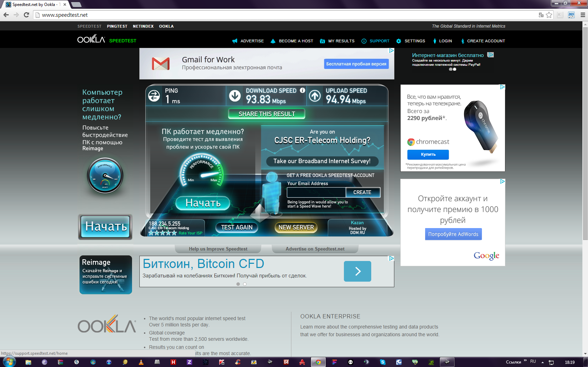The height and width of the screenshot is (367, 588).
Task: Click the Your Email Address field
Action: (x=316, y=192)
